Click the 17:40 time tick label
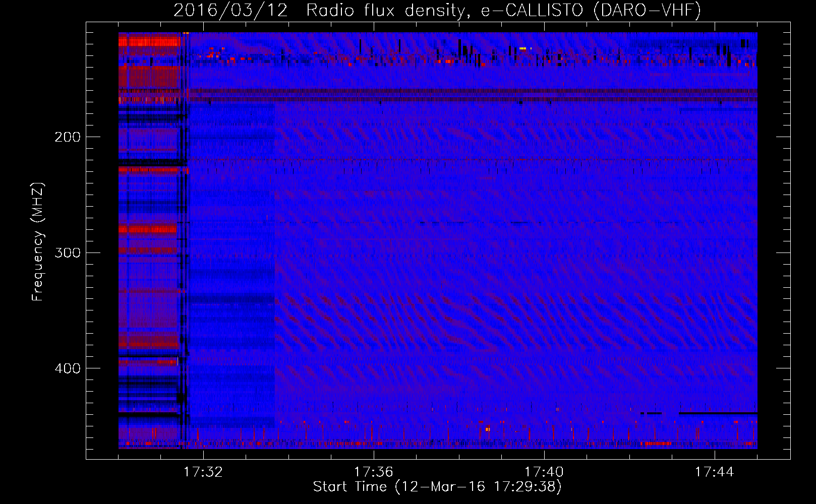816x504 pixels. [x=544, y=472]
